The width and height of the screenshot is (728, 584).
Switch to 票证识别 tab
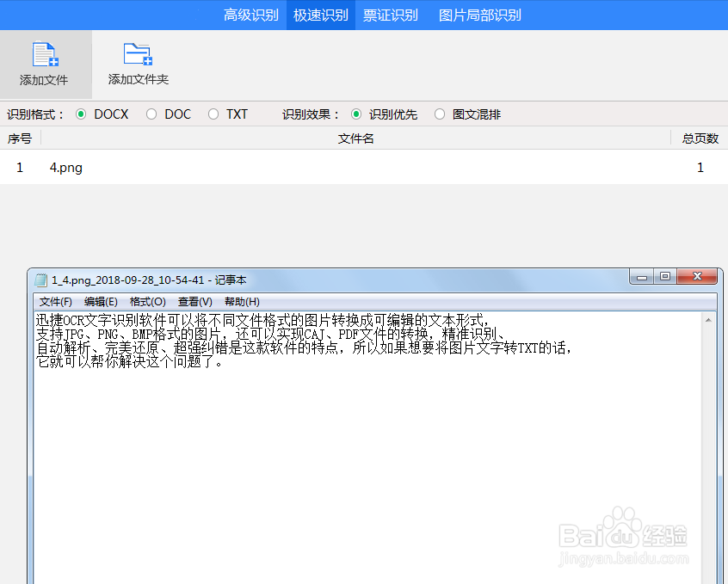click(x=391, y=15)
